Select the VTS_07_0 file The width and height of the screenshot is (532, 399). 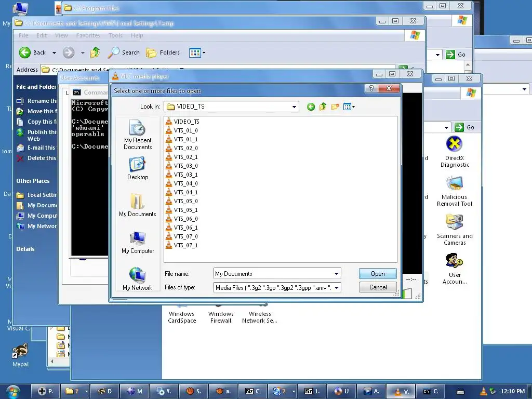[x=181, y=236]
